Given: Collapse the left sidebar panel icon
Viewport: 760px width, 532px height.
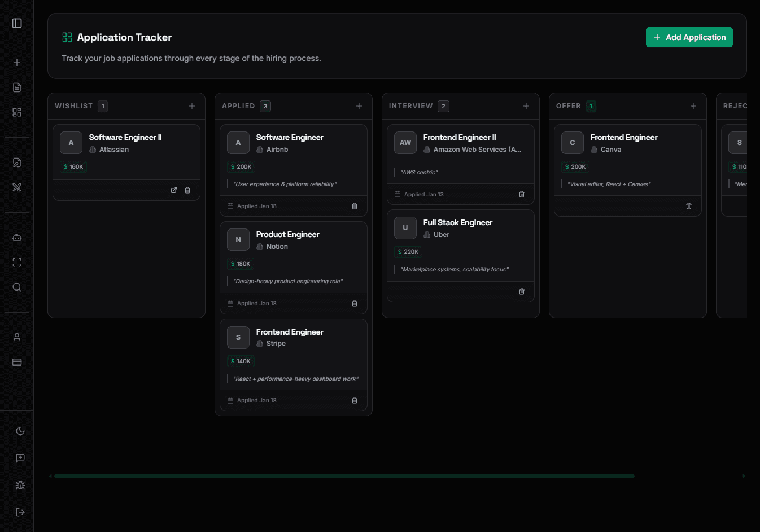Looking at the screenshot, I should coord(16,23).
